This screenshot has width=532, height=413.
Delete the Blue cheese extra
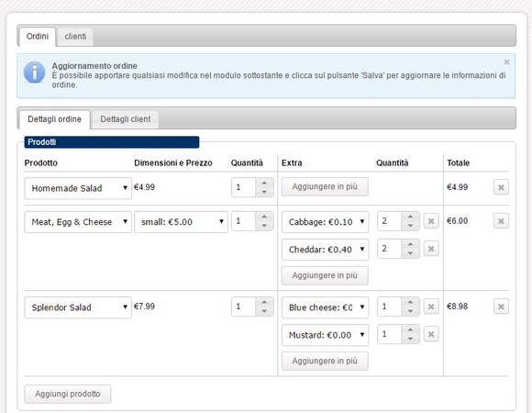click(431, 307)
